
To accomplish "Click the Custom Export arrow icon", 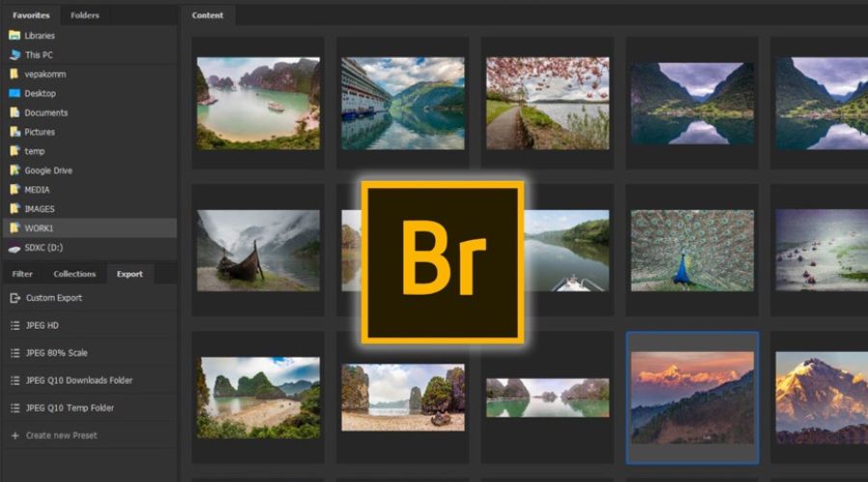I will [14, 298].
